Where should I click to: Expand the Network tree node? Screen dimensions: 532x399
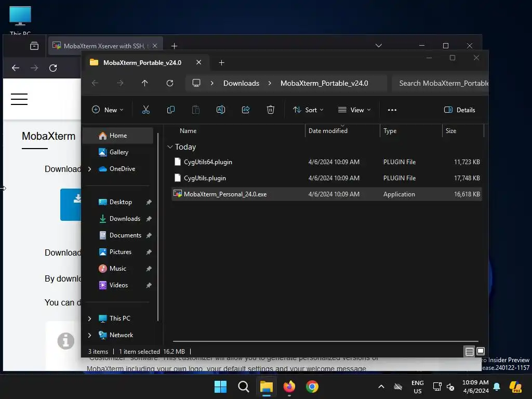click(x=89, y=335)
